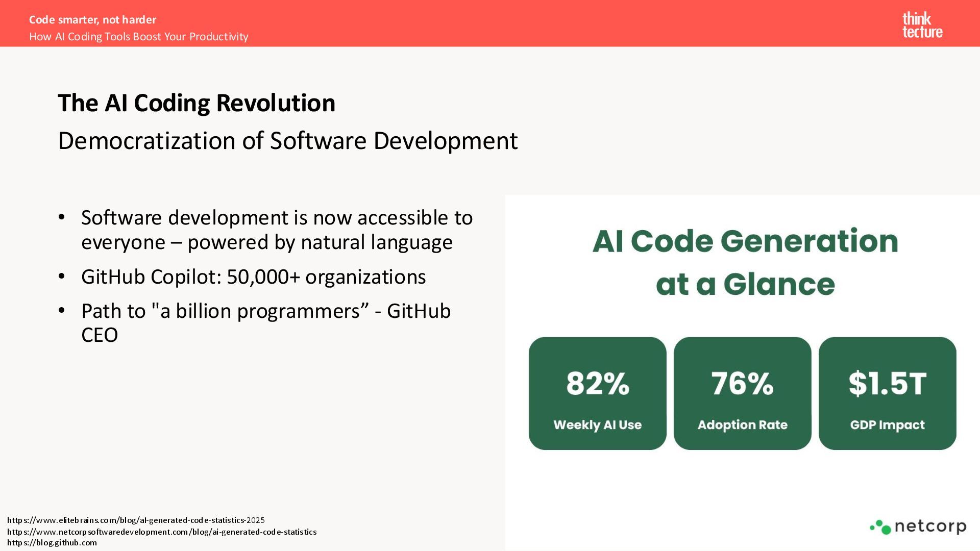Select 'The AI Coding Revolution' title
The height and width of the screenshot is (551, 980).
pyautogui.click(x=197, y=103)
